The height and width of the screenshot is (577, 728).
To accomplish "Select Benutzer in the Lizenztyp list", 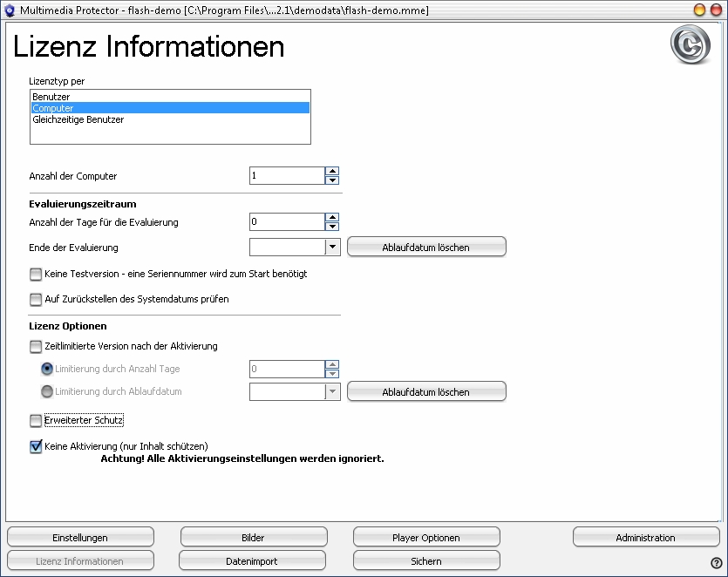I will 51,96.
